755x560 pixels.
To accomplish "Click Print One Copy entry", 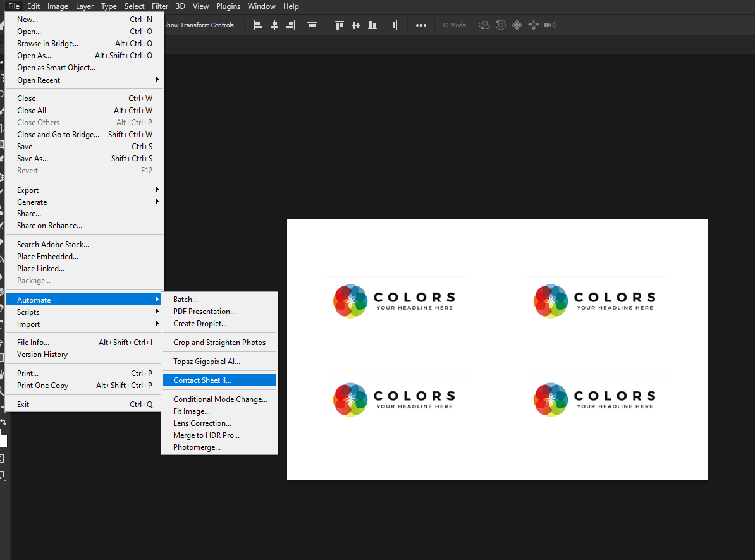I will click(84, 386).
